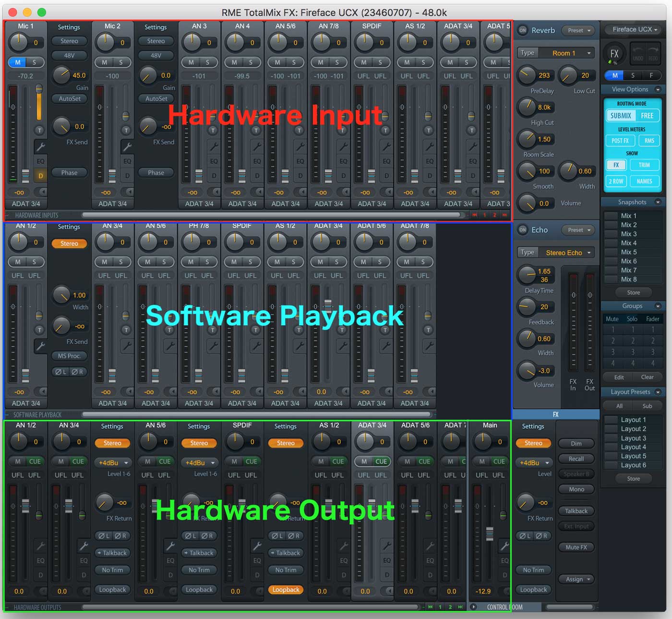Collapse the Groups section

[x=658, y=306]
